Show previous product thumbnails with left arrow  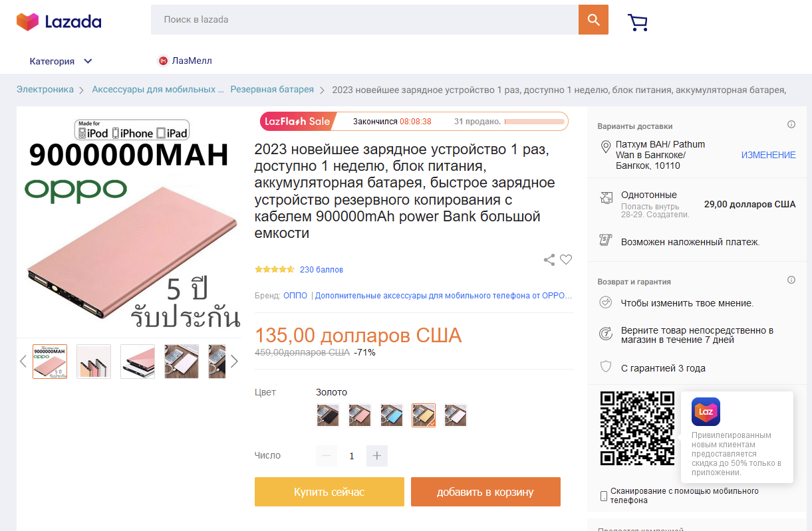[x=23, y=362]
